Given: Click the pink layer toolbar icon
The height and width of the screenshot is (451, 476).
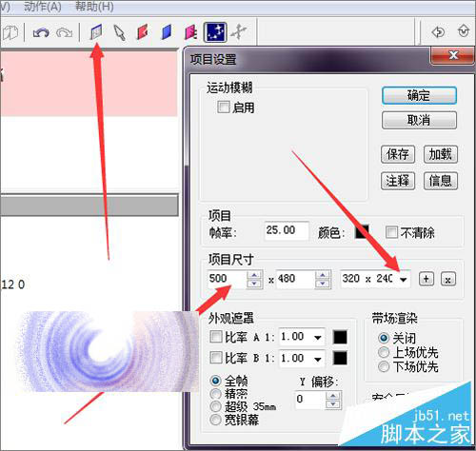Looking at the screenshot, I should coord(190,32).
